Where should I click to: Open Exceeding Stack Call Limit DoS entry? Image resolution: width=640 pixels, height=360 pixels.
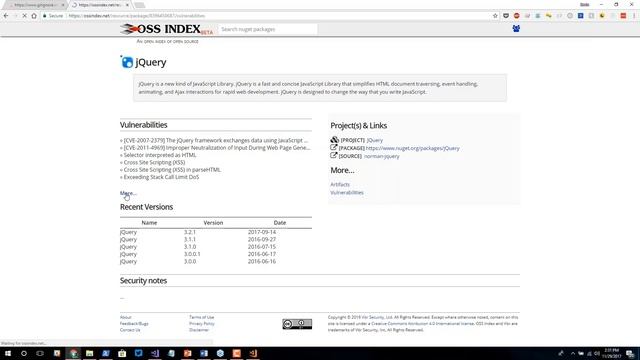click(x=161, y=177)
